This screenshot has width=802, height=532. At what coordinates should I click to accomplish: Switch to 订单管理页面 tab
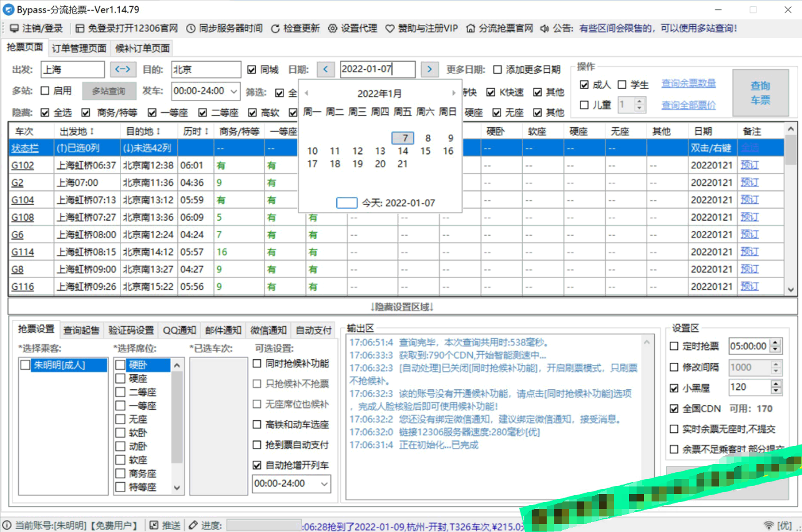79,48
